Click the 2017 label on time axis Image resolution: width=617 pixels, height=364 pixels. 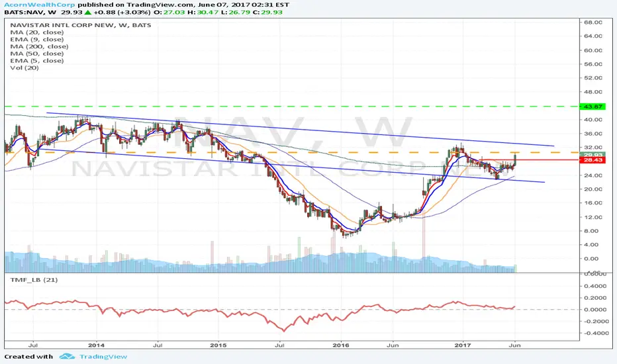pyautogui.click(x=463, y=345)
